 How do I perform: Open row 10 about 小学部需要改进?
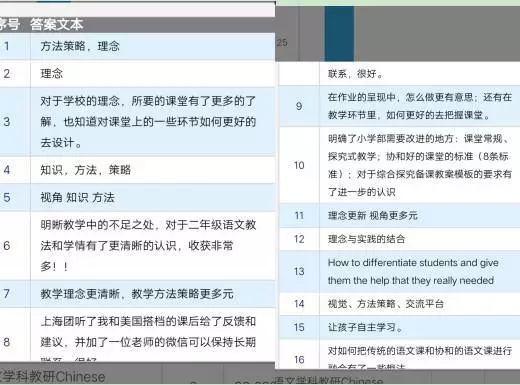pos(400,165)
